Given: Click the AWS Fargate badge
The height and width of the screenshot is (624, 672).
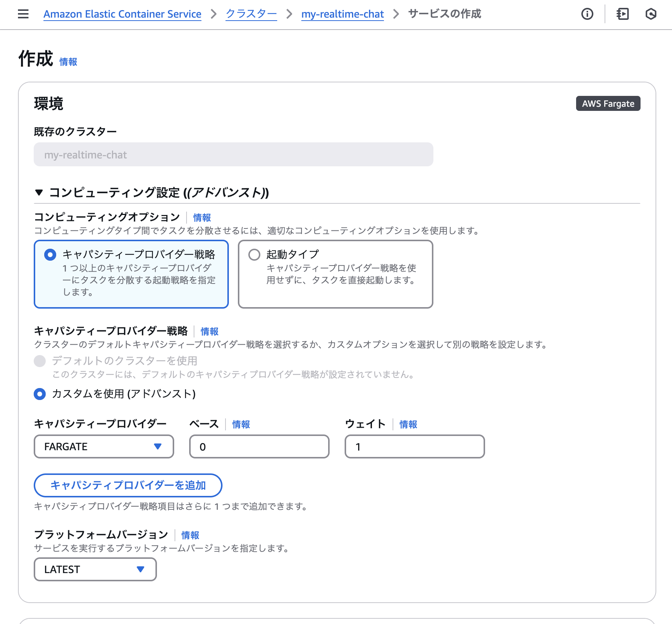Looking at the screenshot, I should click(x=608, y=103).
